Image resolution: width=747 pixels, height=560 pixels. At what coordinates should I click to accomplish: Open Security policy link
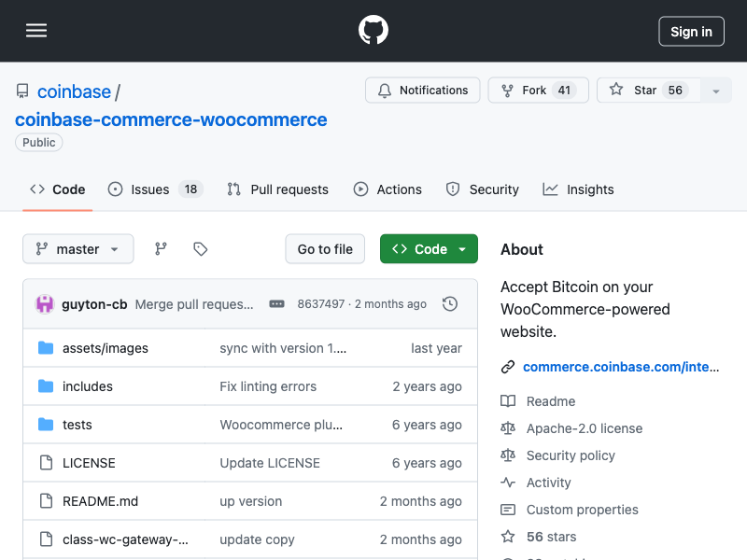(x=571, y=455)
